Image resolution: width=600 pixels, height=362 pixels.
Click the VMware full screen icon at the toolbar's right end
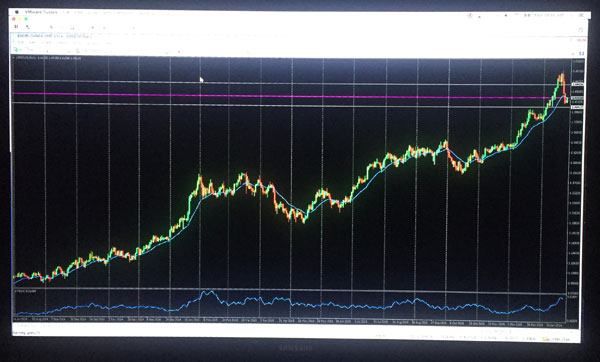580,30
